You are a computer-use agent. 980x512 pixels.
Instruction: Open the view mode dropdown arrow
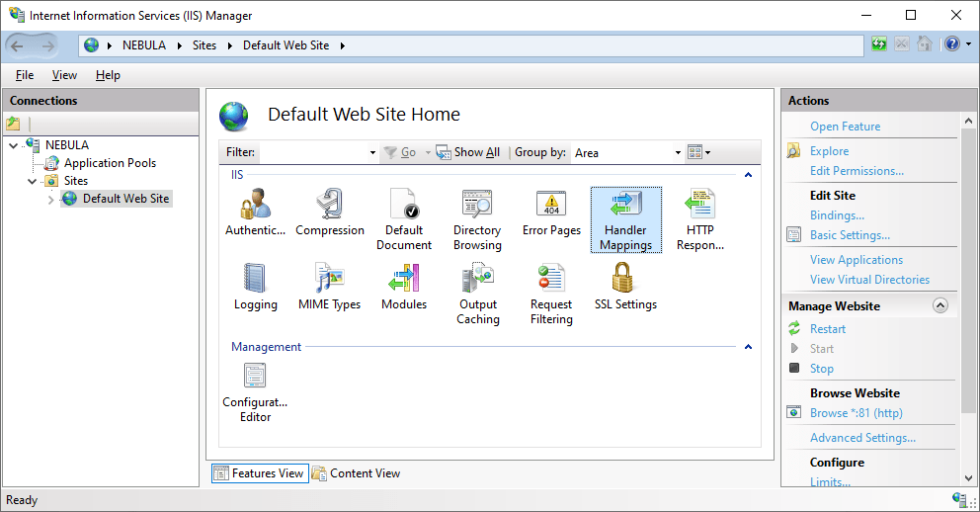pos(707,152)
